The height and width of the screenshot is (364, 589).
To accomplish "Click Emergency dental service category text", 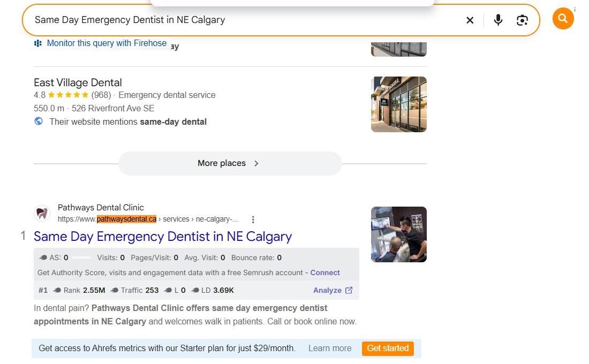I will point(167,95).
